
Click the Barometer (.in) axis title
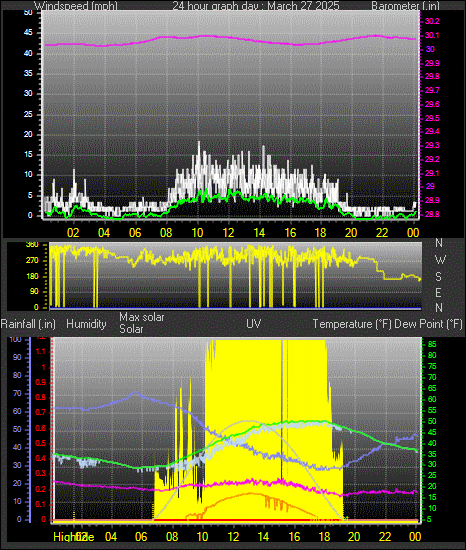[405, 6]
